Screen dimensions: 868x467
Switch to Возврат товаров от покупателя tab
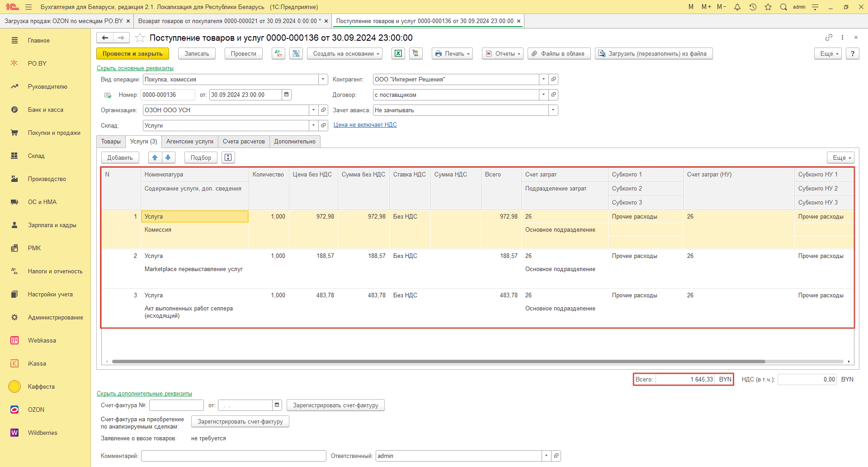[230, 21]
